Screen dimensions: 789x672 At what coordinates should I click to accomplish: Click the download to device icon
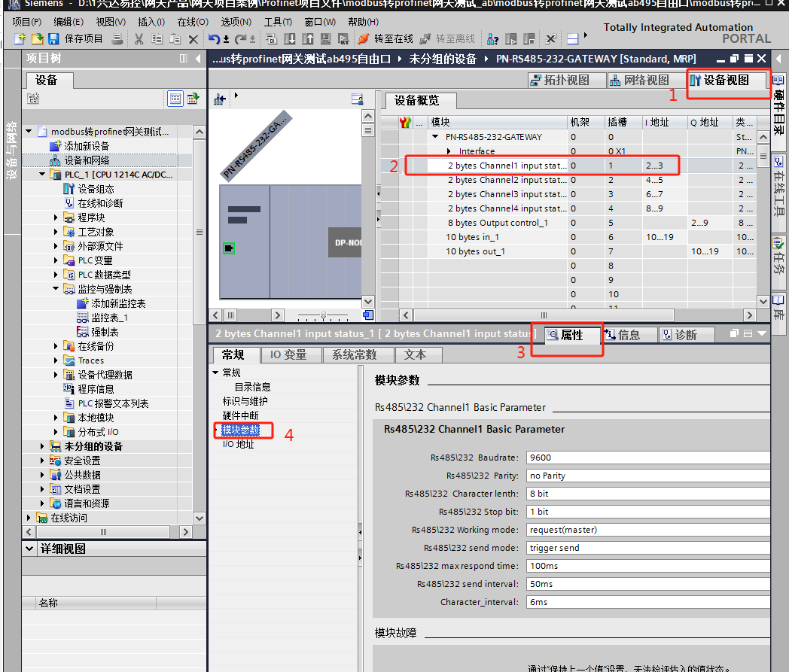(x=290, y=38)
